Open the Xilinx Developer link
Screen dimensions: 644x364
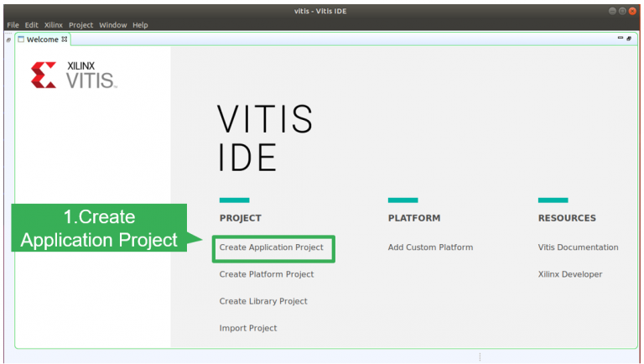click(x=570, y=274)
